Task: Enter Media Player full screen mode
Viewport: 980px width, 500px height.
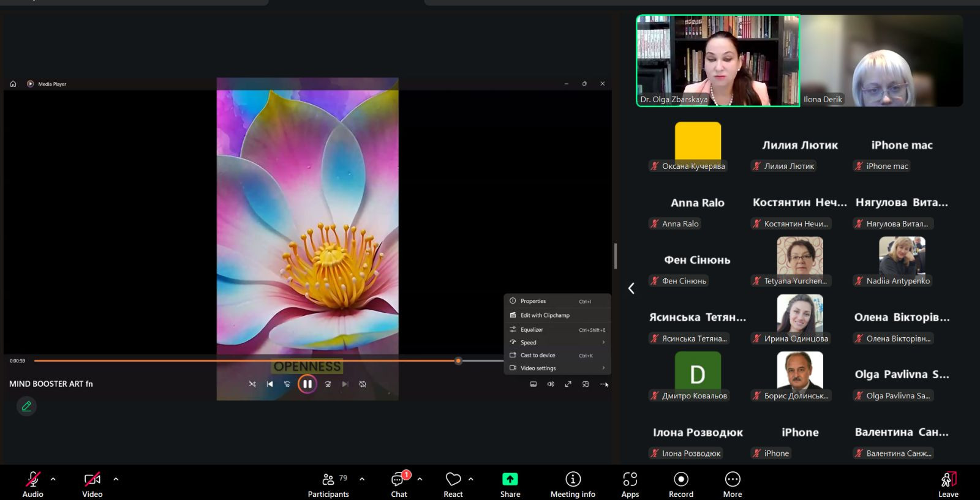Action: point(568,384)
